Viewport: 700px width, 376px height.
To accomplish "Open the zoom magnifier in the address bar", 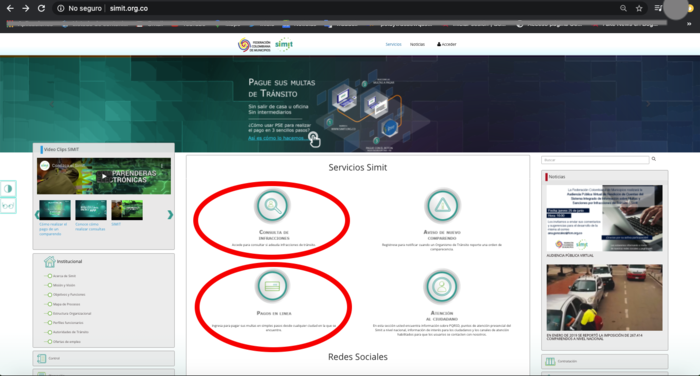I will pyautogui.click(x=623, y=8).
